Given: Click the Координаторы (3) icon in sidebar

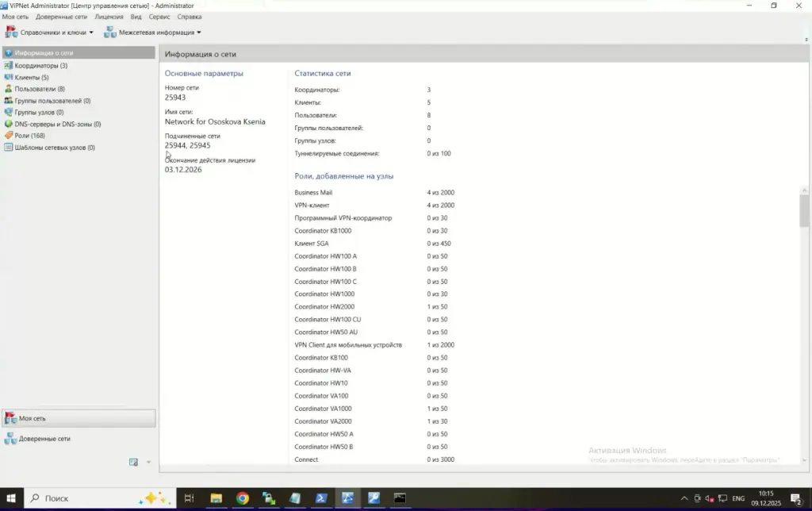Looking at the screenshot, I should coord(8,65).
